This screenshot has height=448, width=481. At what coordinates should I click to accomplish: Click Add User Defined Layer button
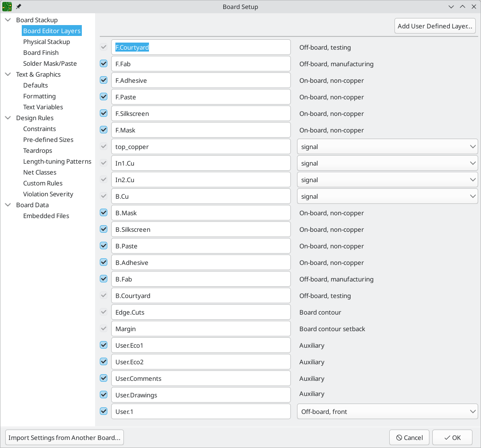tap(435, 26)
